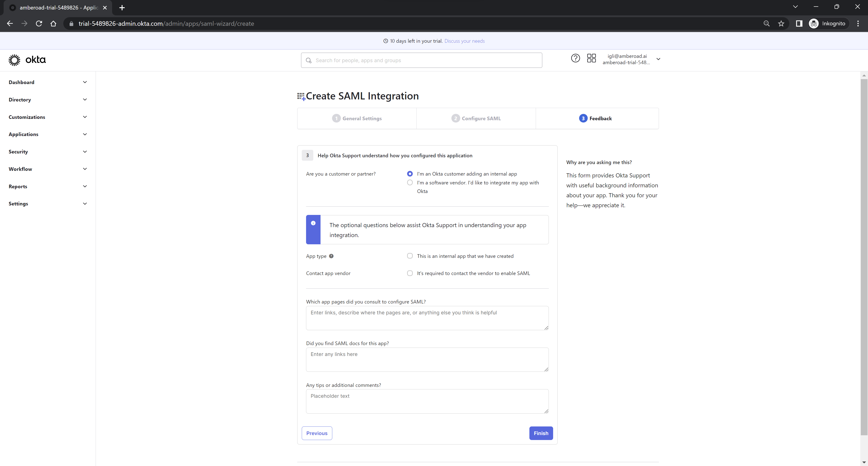Click the browser address bar URL
The width and height of the screenshot is (868, 466).
(166, 24)
